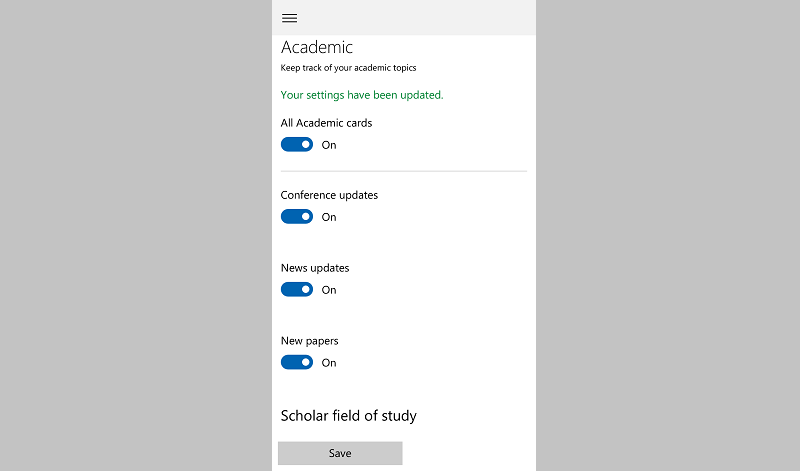Click the horizontal divider below All Academic cards
Image resolution: width=800 pixels, height=471 pixels.
pyautogui.click(x=404, y=171)
